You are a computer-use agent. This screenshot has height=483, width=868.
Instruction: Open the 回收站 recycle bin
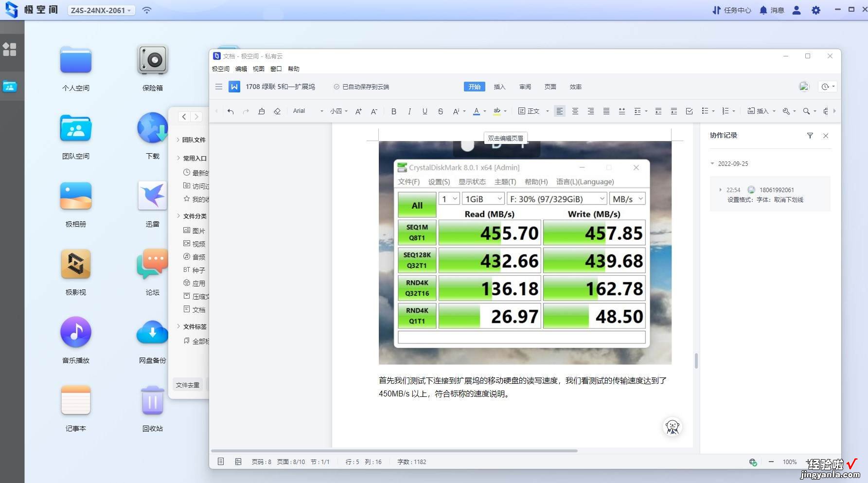click(x=153, y=401)
